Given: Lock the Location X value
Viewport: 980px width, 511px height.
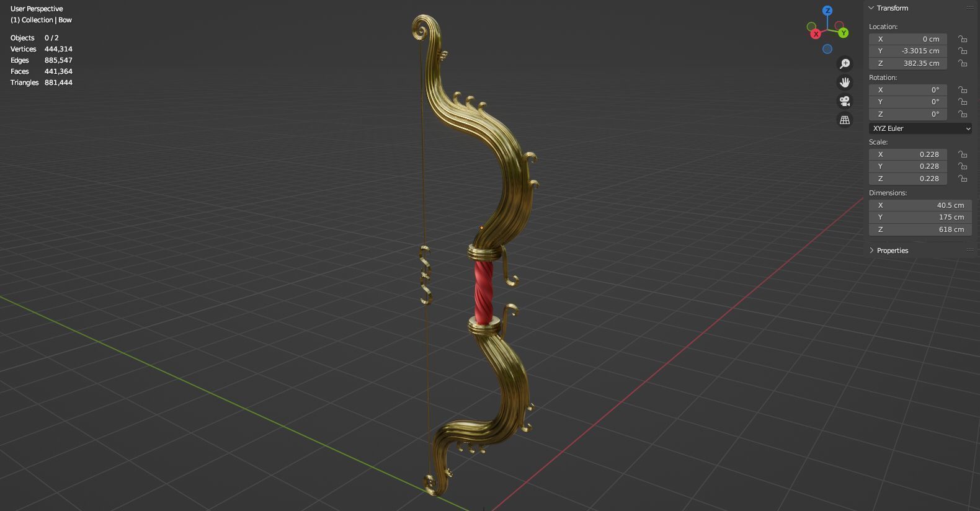Looking at the screenshot, I should point(963,39).
